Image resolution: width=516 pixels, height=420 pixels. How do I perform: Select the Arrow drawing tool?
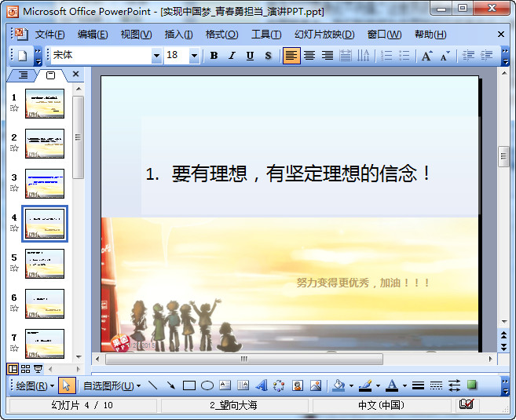click(170, 385)
